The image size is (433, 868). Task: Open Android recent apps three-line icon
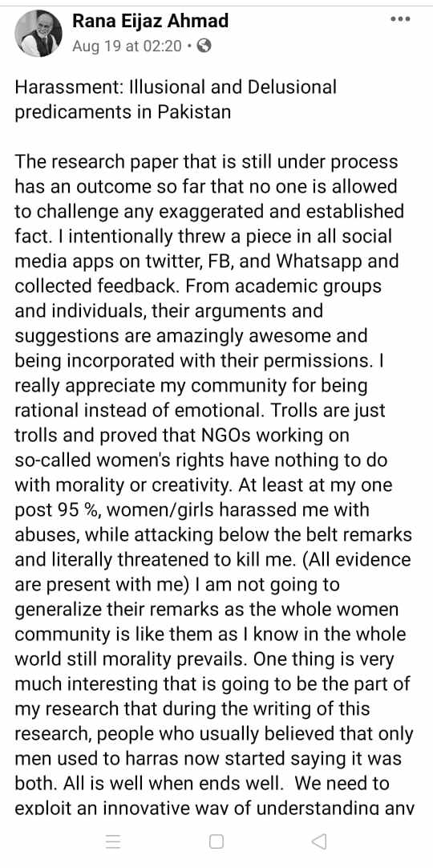[x=113, y=842]
